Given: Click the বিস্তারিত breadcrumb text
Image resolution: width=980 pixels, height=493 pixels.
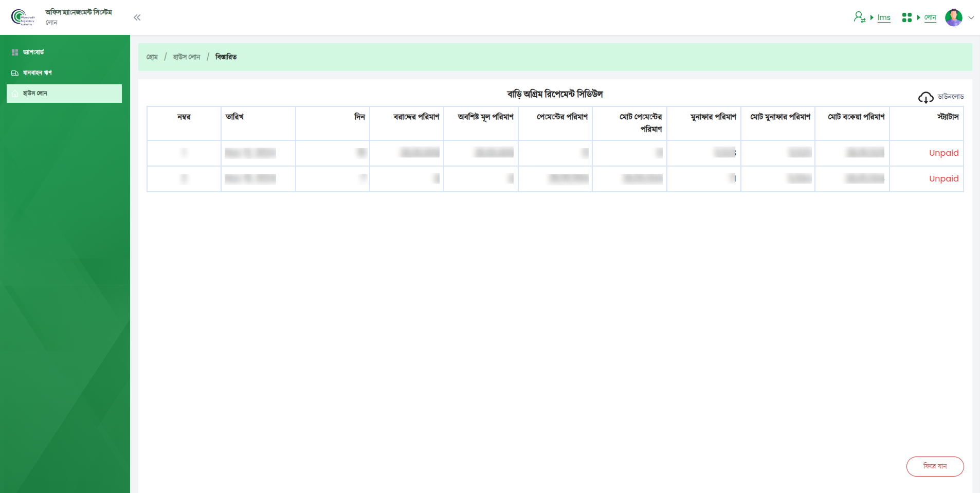Looking at the screenshot, I should tap(226, 57).
